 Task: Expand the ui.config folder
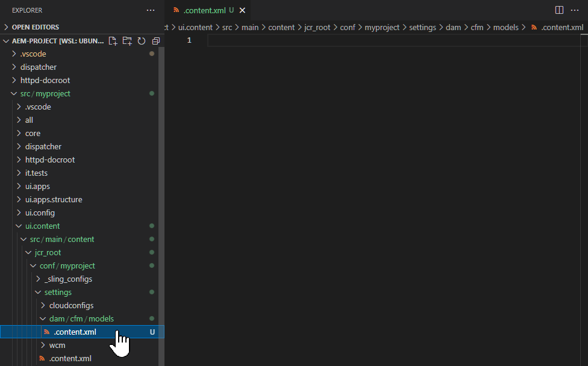[x=79, y=212]
